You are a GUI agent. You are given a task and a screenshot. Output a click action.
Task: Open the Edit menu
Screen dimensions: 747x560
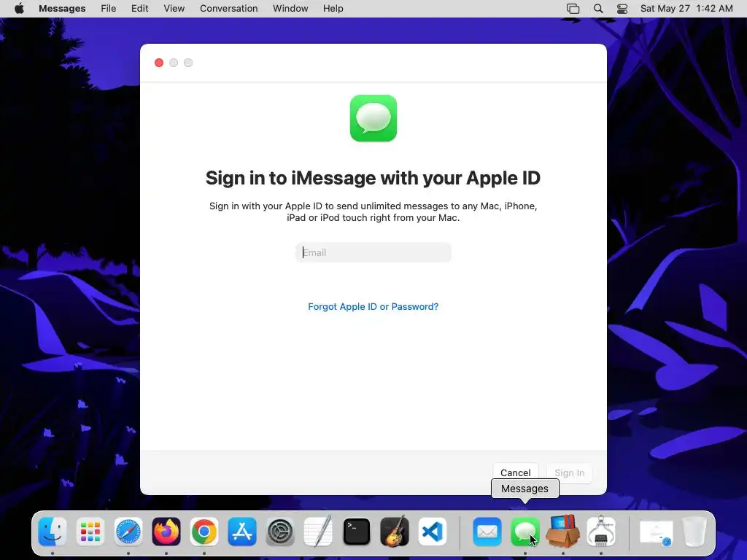139,9
